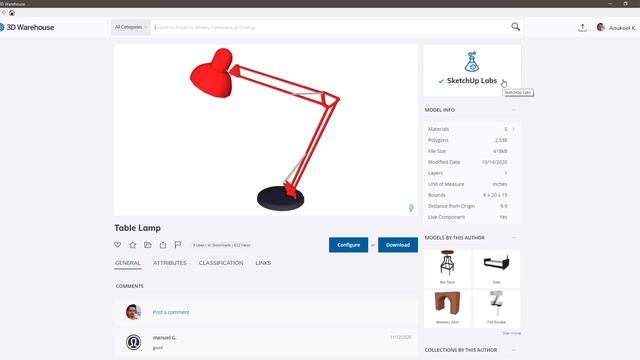Click the Distance from Origin value

[x=504, y=206]
